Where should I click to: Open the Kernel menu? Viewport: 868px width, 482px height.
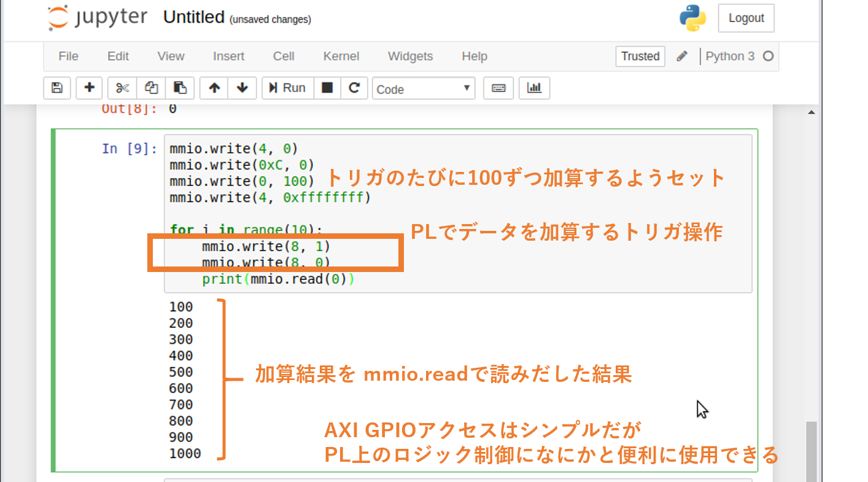pos(341,56)
